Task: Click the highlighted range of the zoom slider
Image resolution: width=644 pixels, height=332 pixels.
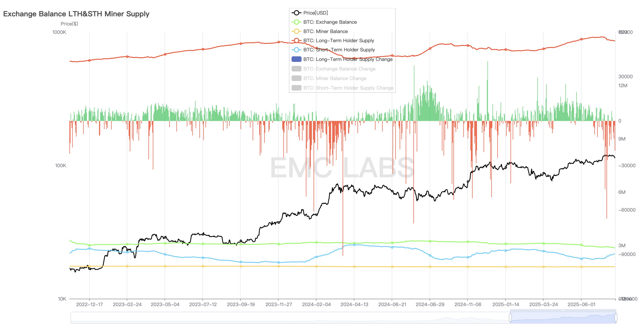Action: (563, 318)
